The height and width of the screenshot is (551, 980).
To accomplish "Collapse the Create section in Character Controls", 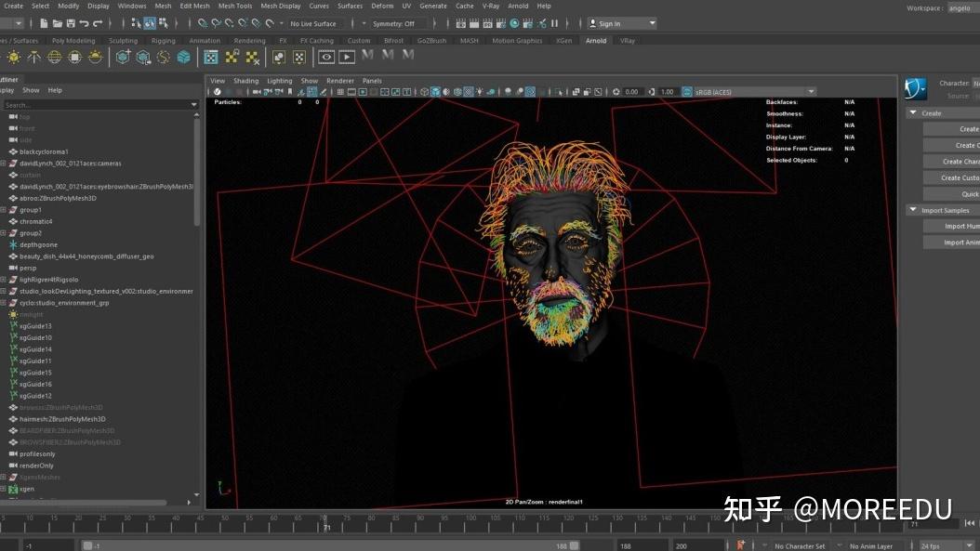I will tap(913, 112).
